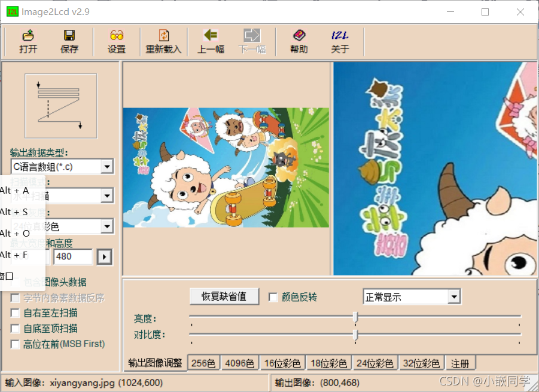Click the 亮度 brightness slider handle
This screenshot has width=539, height=392.
point(355,317)
